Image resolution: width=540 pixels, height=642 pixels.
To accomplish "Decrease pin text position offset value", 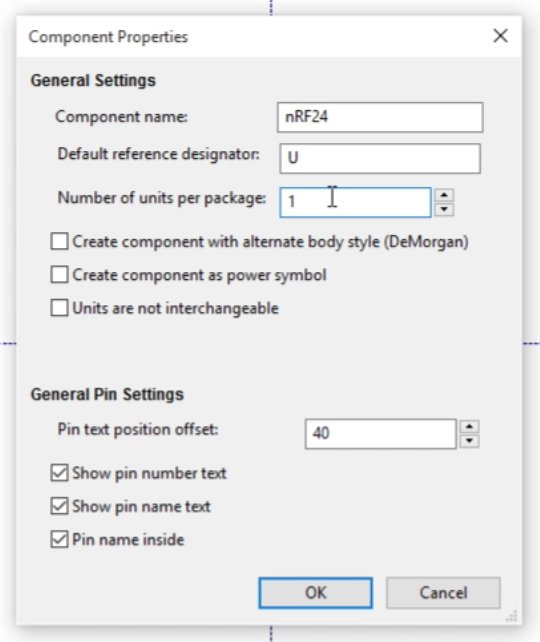I will pos(470,441).
